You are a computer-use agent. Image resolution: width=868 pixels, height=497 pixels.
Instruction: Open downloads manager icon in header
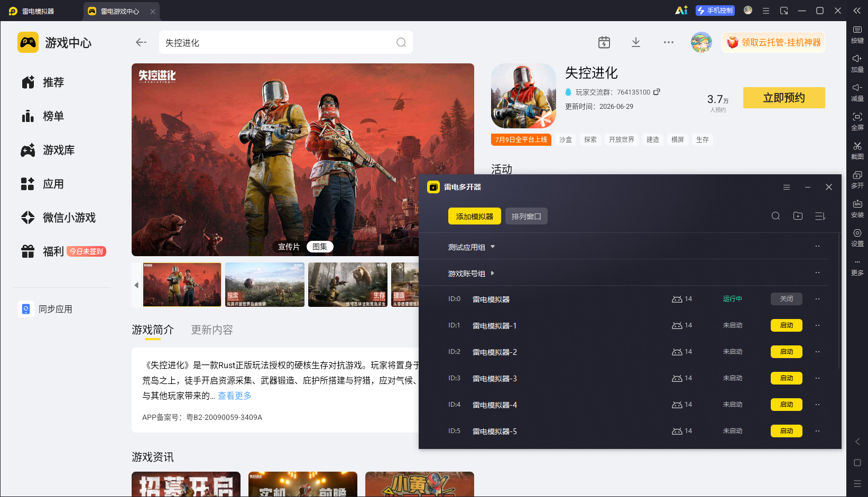(x=636, y=42)
